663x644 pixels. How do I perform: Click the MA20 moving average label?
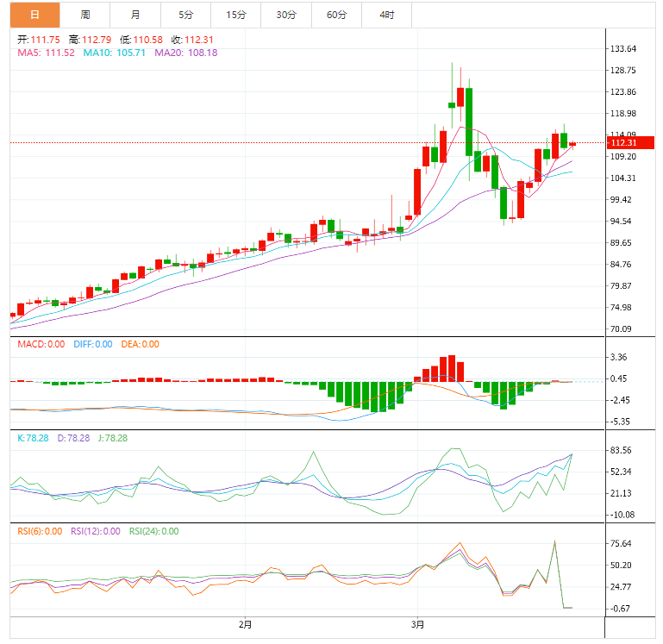point(185,53)
